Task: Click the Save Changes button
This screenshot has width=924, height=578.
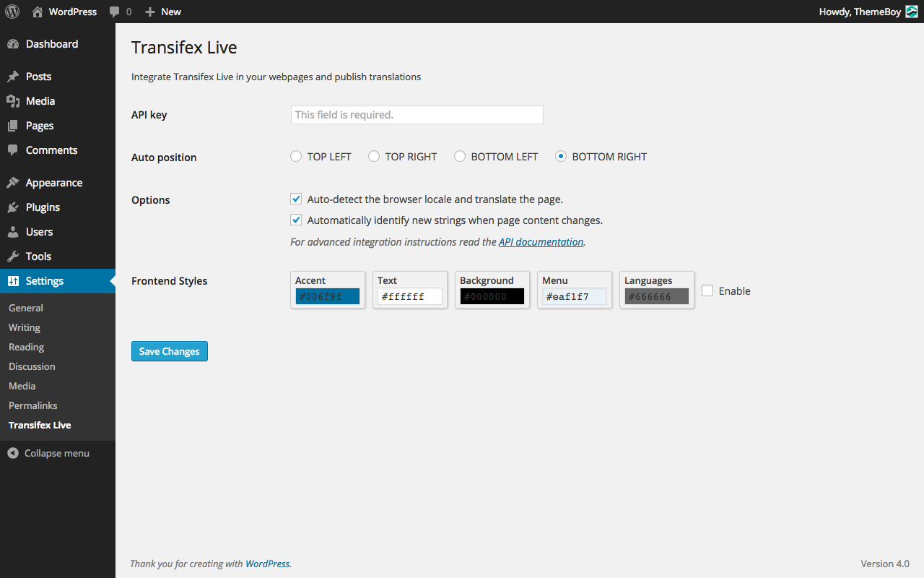Action: (x=170, y=351)
